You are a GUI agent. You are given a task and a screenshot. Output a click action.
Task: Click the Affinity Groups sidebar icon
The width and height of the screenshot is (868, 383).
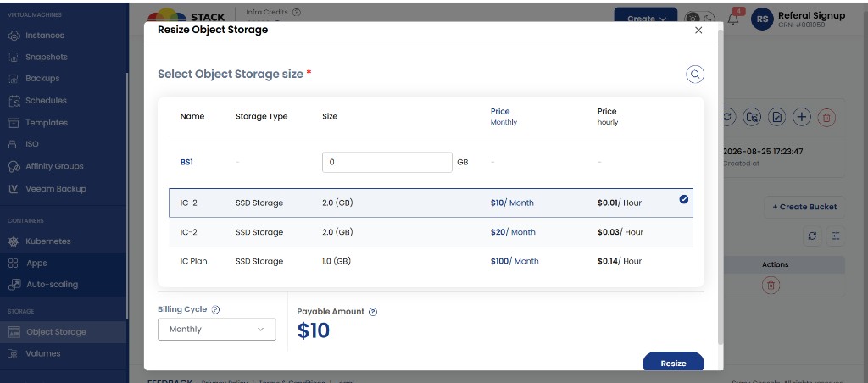[14, 166]
